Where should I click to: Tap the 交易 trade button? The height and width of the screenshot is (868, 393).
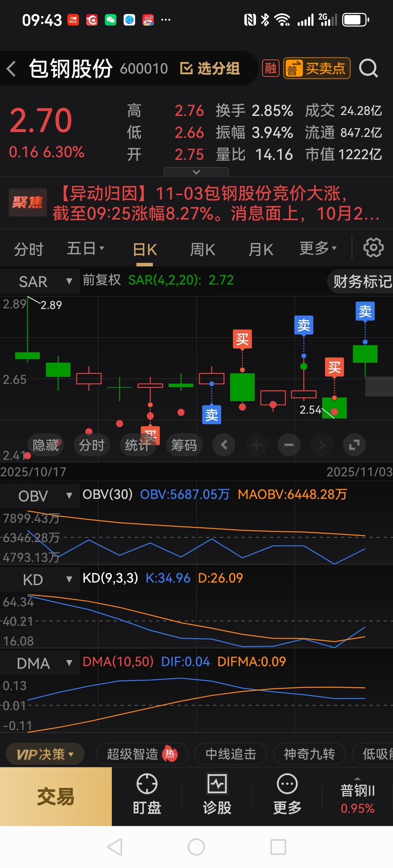(56, 797)
